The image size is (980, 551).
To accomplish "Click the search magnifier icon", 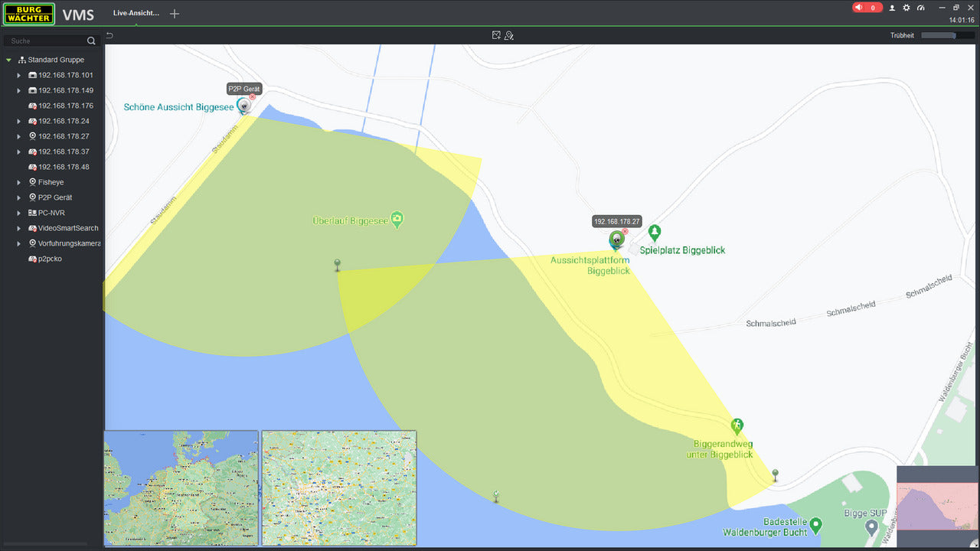I will [x=91, y=41].
